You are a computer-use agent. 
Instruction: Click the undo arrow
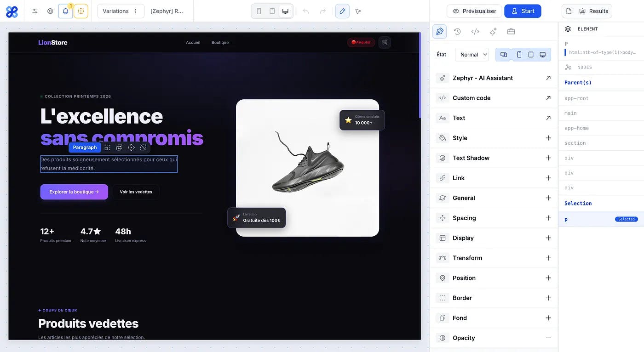[306, 11]
